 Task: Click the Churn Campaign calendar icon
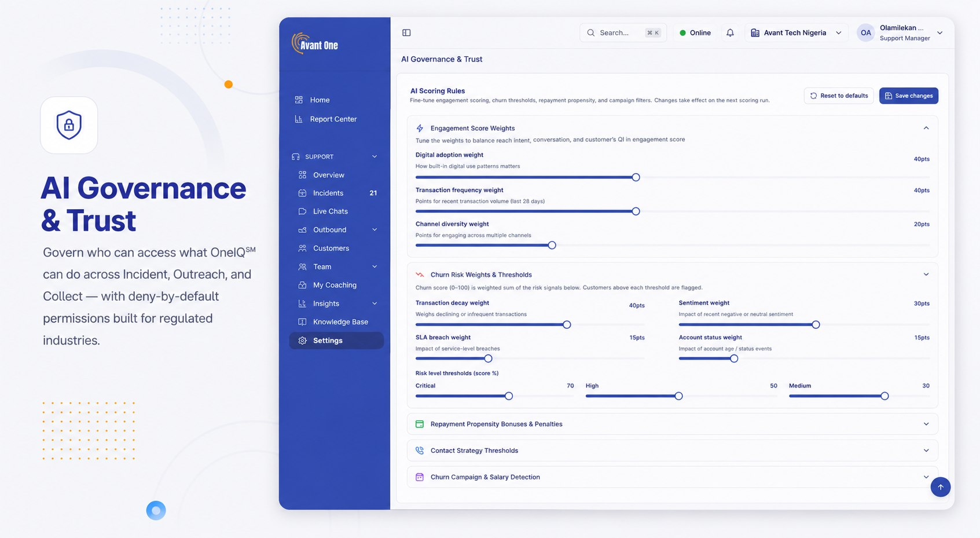tap(420, 477)
